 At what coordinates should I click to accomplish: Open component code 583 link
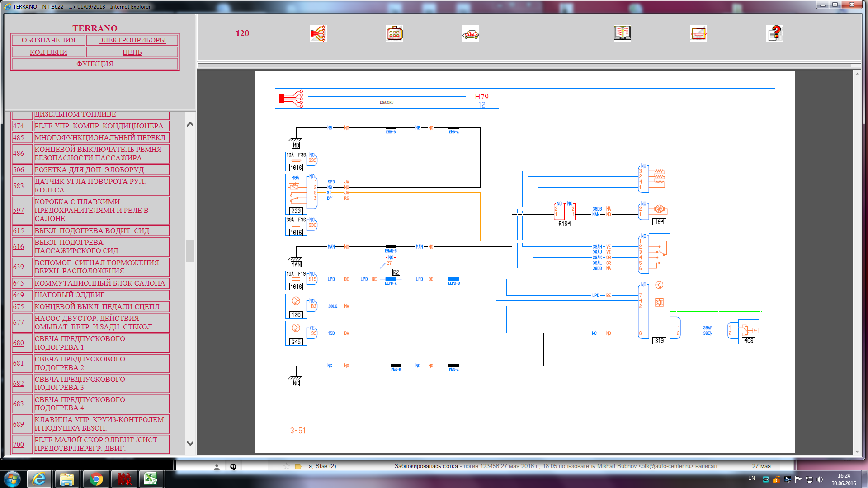pyautogui.click(x=19, y=186)
